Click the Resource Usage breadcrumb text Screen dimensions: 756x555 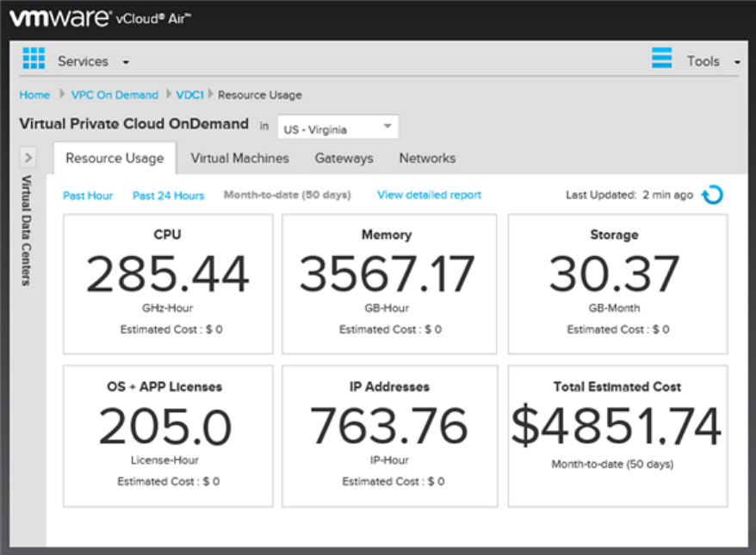click(260, 95)
